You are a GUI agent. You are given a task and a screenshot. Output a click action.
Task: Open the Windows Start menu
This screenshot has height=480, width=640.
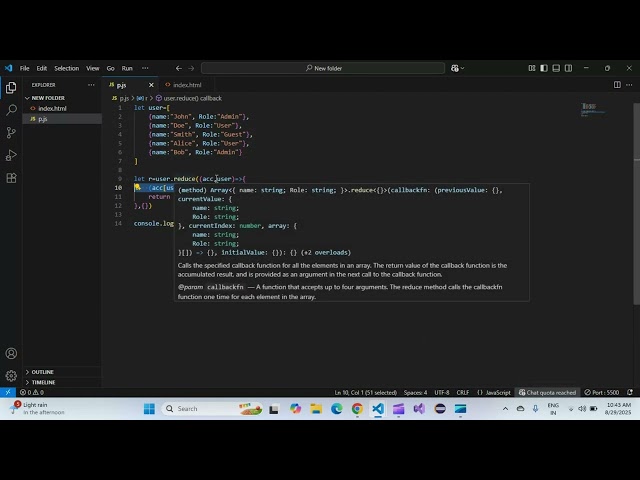tap(149, 409)
